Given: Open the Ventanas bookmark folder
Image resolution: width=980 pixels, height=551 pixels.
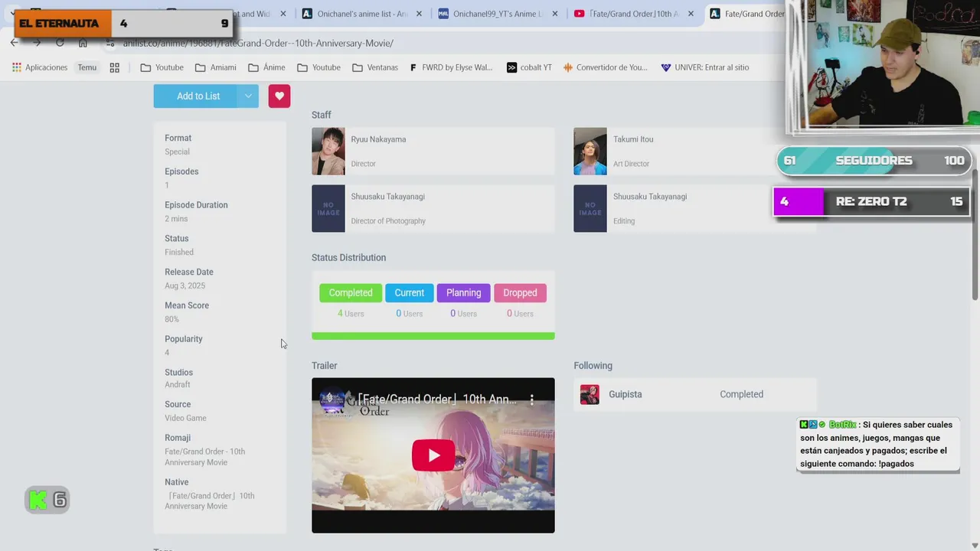Looking at the screenshot, I should click(x=375, y=67).
